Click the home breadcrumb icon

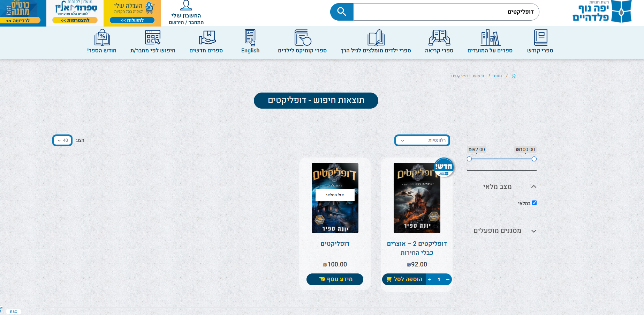click(x=513, y=76)
